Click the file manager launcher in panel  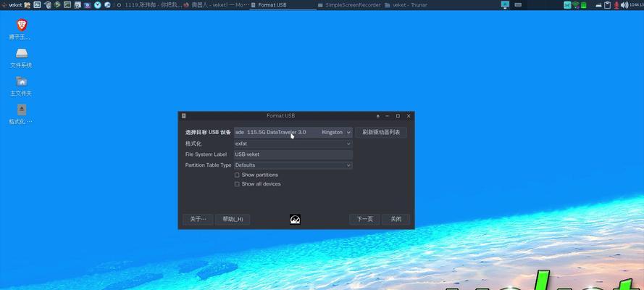click(x=27, y=5)
